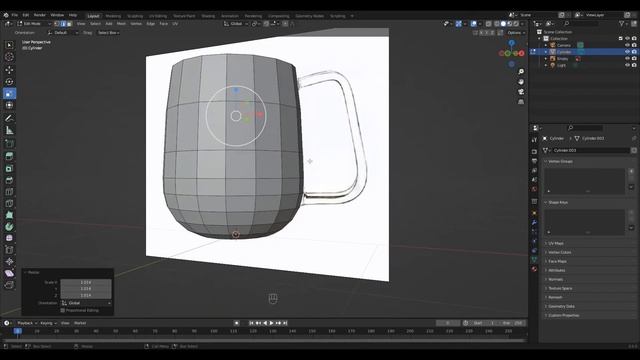Viewport: 640px width, 360px height.
Task: Select the Extrude Region tool
Action: [9, 156]
